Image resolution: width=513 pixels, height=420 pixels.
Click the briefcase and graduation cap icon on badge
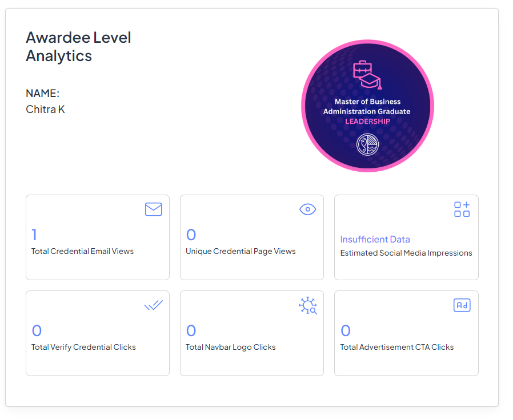click(367, 75)
